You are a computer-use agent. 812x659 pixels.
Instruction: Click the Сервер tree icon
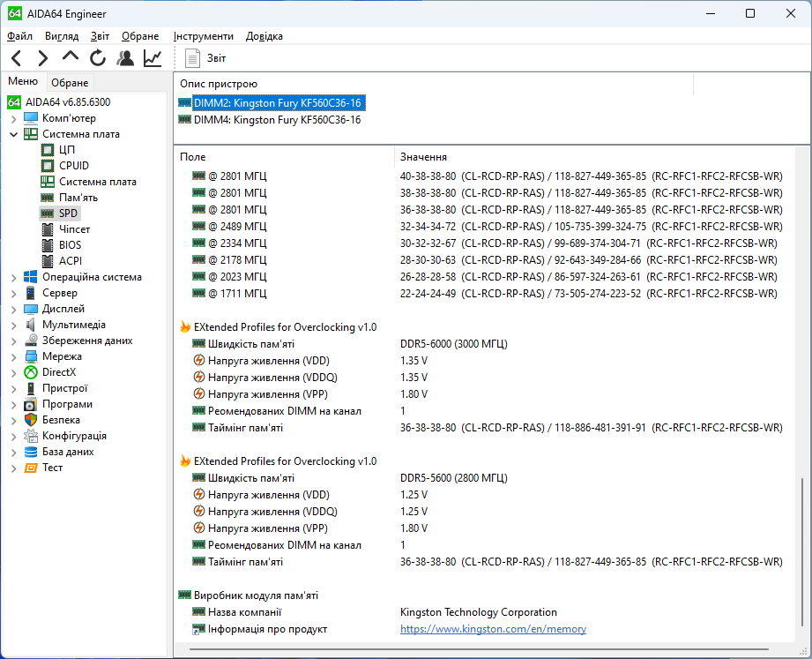pos(31,293)
